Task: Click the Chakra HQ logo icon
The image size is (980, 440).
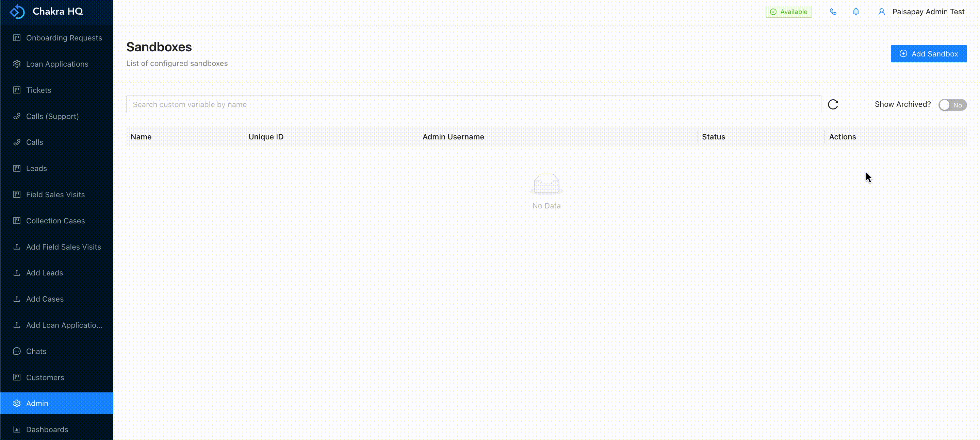Action: coord(17,12)
